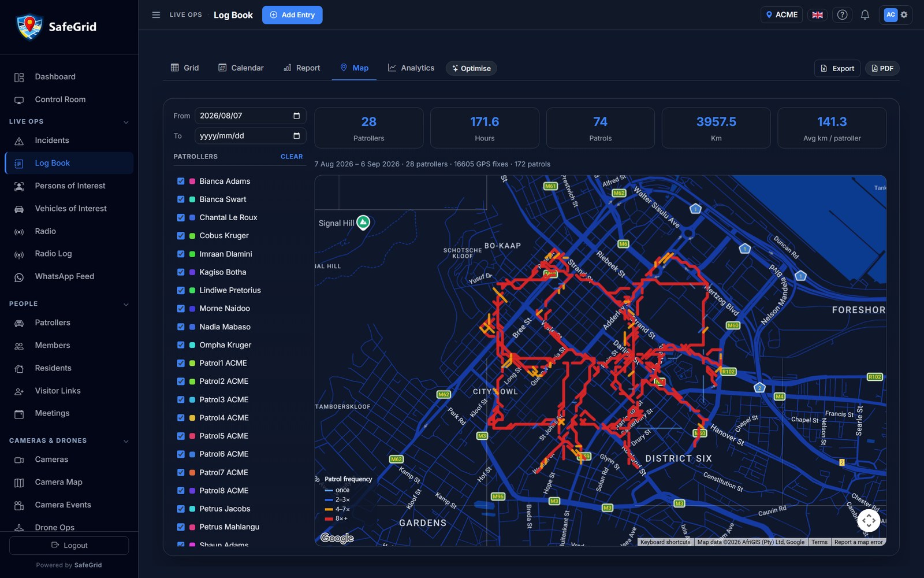
Task: Open the ACME site selector
Action: coord(782,15)
